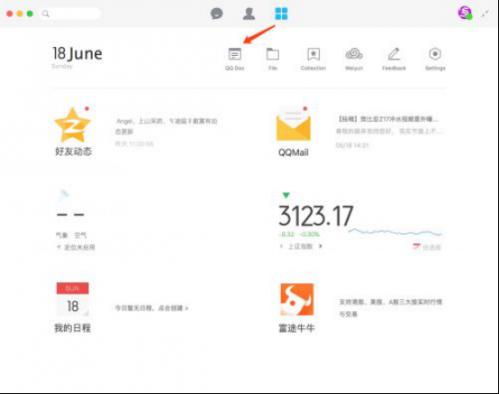Screen dimensions: 499x394
Task: Click the location not enabled link under weather
Action: [x=76, y=247]
